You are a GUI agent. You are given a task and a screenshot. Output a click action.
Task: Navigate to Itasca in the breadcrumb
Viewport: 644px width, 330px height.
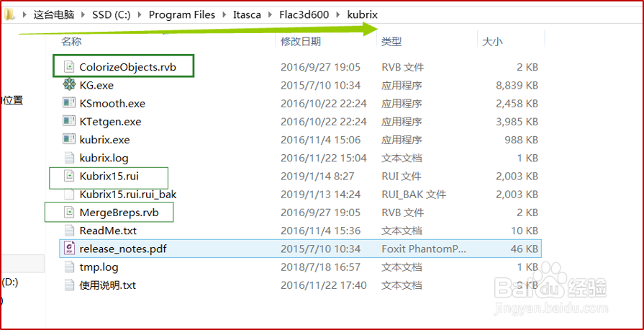click(248, 15)
